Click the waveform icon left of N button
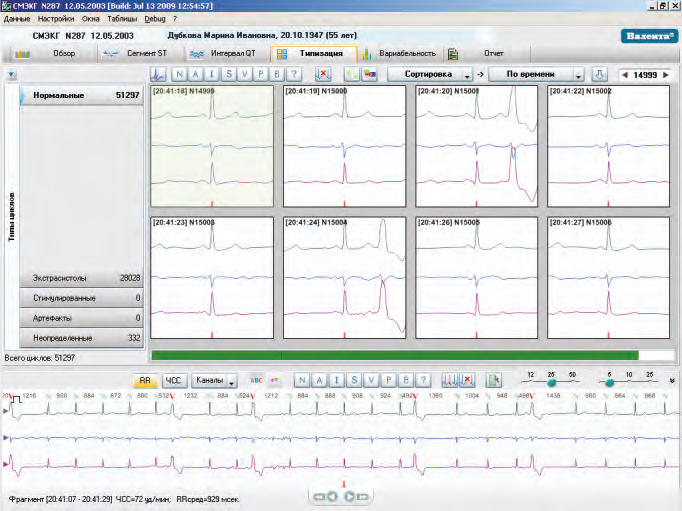The image size is (682, 511). click(159, 74)
